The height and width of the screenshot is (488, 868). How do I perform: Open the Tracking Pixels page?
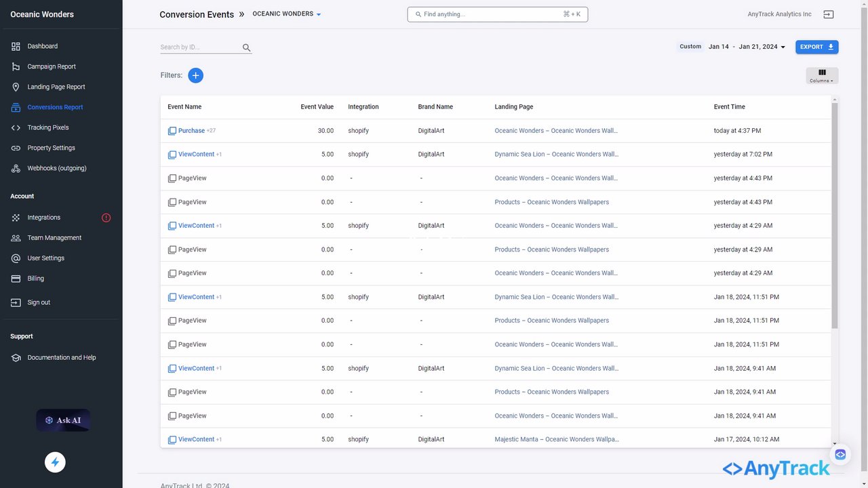point(48,127)
